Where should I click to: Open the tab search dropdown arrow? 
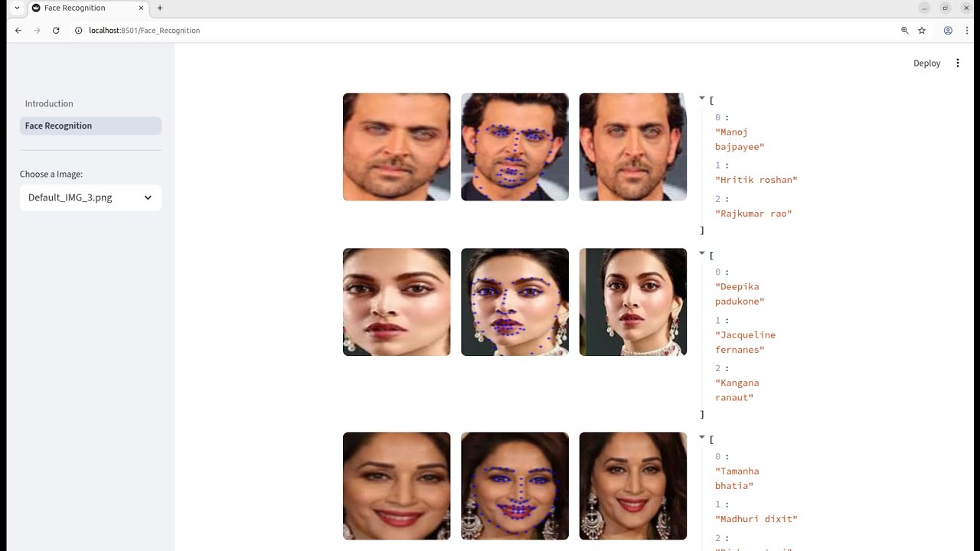(17, 8)
